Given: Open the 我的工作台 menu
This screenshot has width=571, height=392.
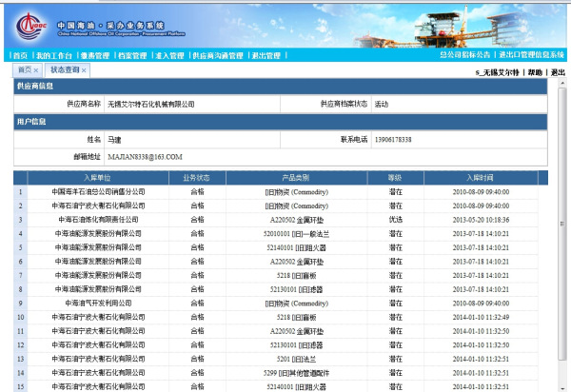Looking at the screenshot, I should click(x=53, y=56).
